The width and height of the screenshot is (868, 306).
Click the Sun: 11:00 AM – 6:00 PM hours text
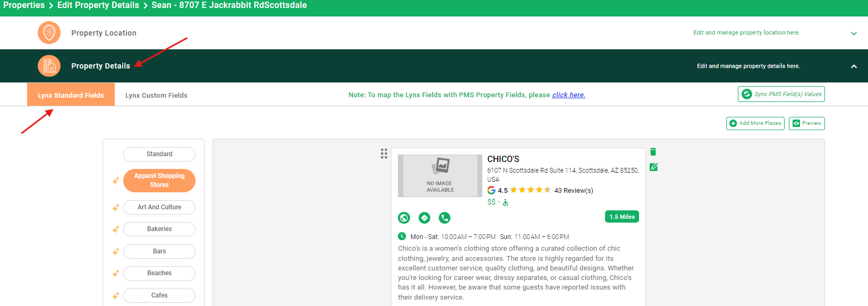534,237
